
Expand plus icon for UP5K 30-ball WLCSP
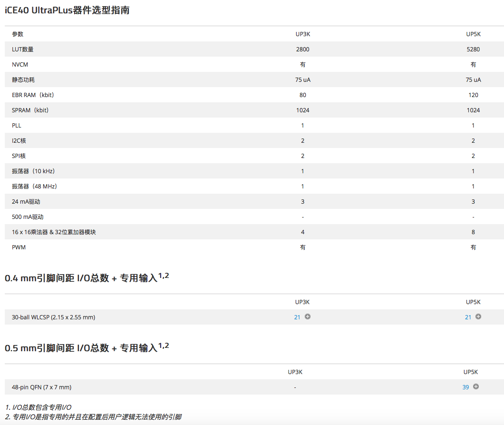click(478, 316)
